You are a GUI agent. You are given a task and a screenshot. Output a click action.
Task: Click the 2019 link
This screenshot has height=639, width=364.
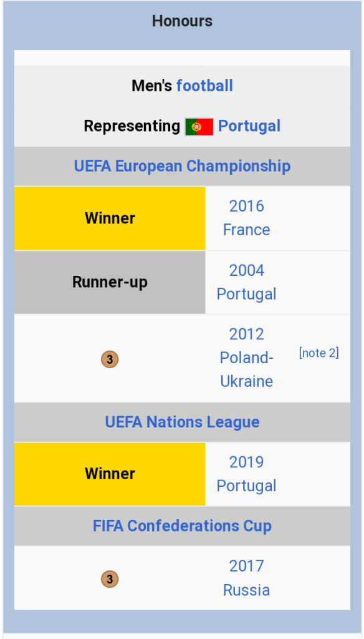(246, 462)
